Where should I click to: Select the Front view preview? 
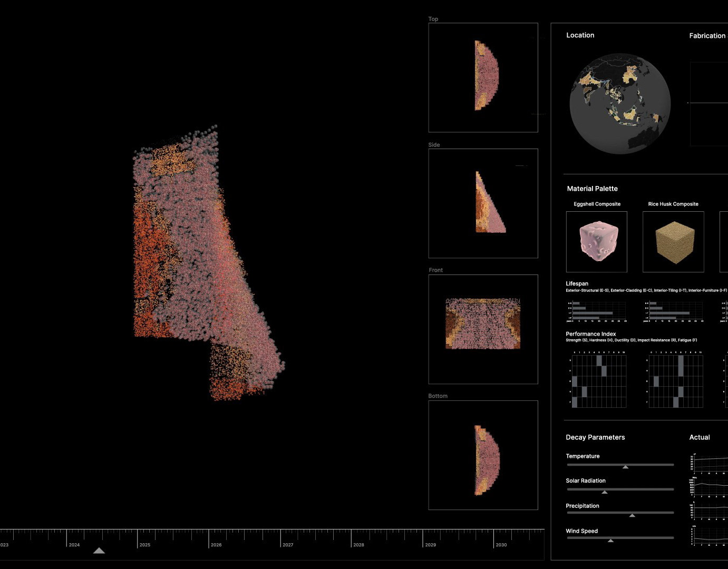[483, 329]
